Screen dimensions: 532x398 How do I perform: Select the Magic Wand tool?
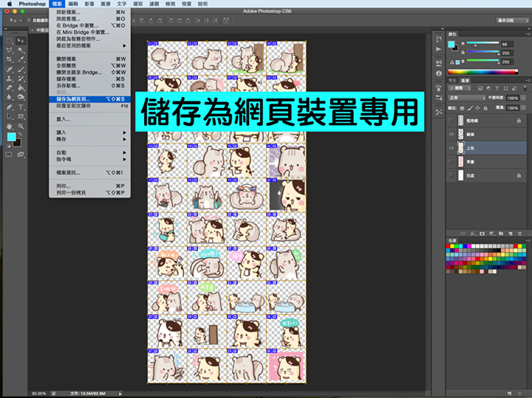pyautogui.click(x=21, y=50)
